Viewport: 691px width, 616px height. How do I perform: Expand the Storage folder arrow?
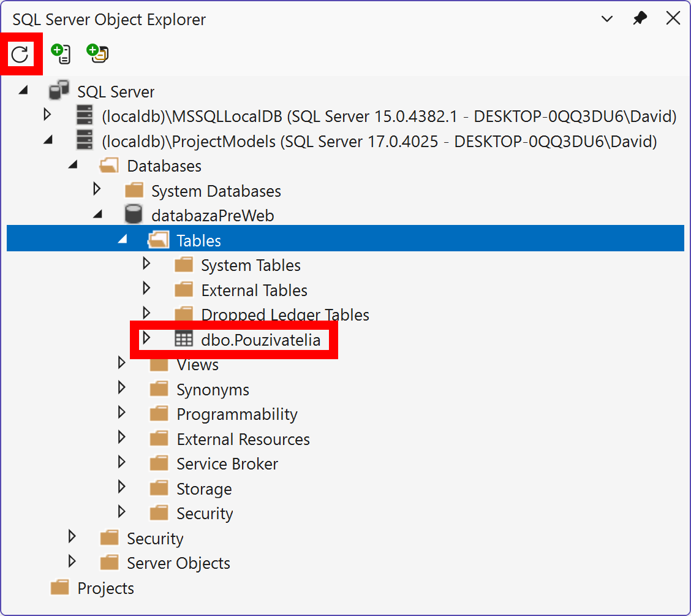point(122,487)
